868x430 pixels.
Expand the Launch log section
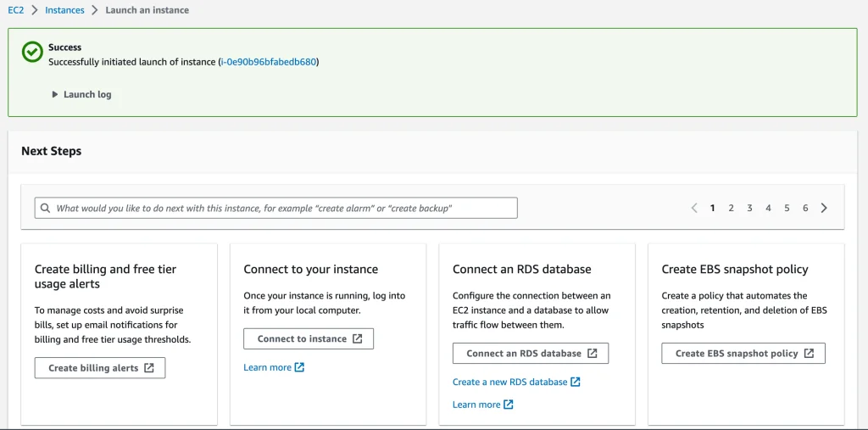[x=81, y=94]
